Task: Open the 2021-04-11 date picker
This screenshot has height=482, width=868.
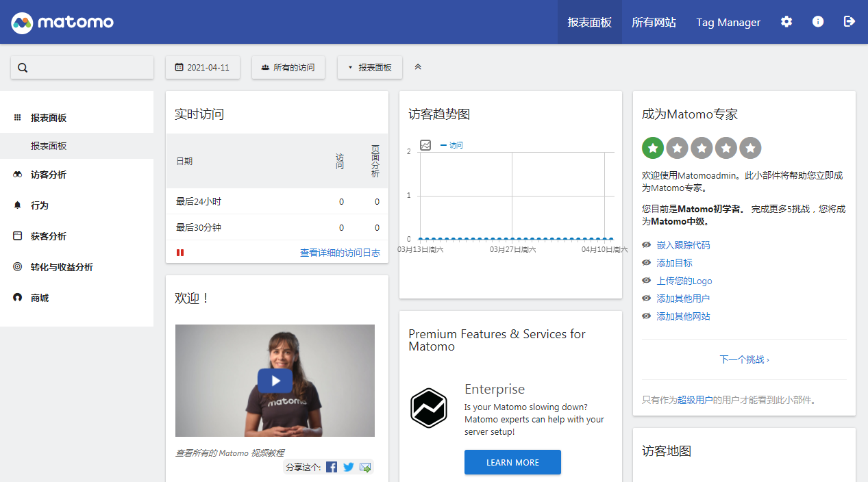Action: point(203,68)
